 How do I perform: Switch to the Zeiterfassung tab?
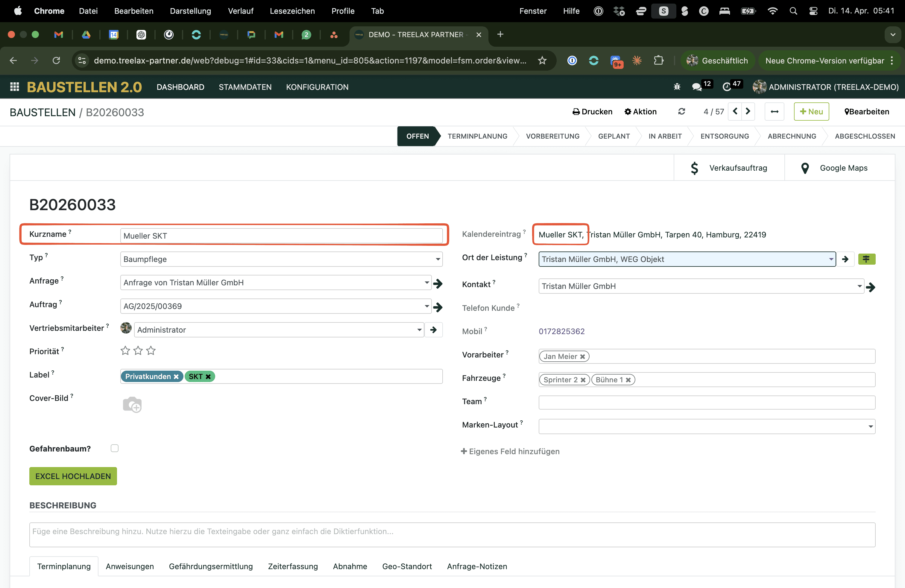[x=292, y=566]
